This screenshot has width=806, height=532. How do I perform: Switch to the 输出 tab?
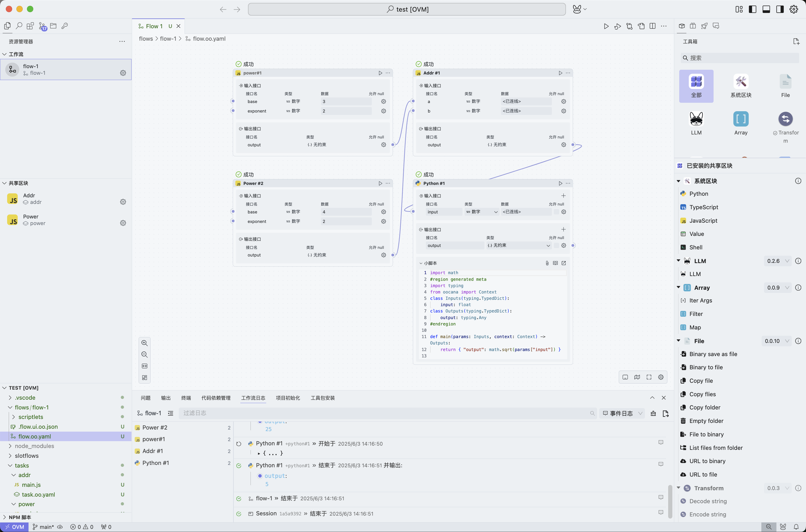pos(166,398)
